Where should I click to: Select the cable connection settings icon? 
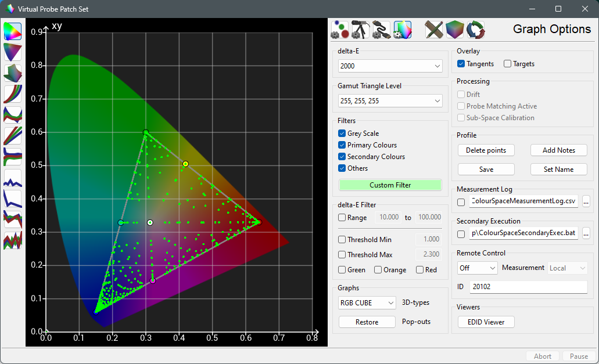coord(381,29)
